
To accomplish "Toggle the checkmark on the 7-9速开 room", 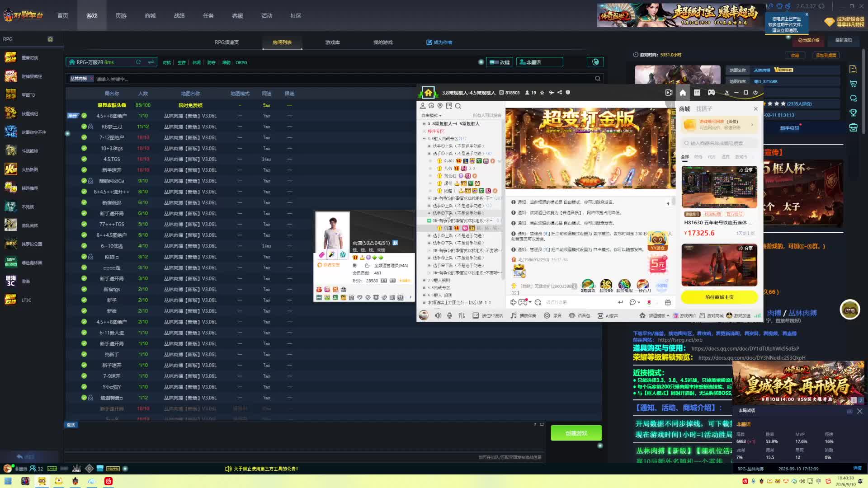I will (x=84, y=376).
